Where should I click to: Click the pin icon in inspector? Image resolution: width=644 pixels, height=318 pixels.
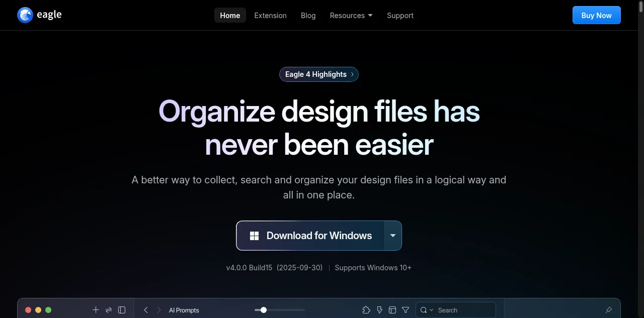(608, 310)
